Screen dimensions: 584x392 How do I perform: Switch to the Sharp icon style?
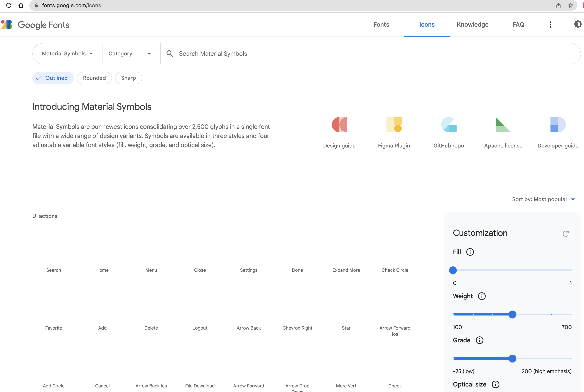click(x=128, y=78)
